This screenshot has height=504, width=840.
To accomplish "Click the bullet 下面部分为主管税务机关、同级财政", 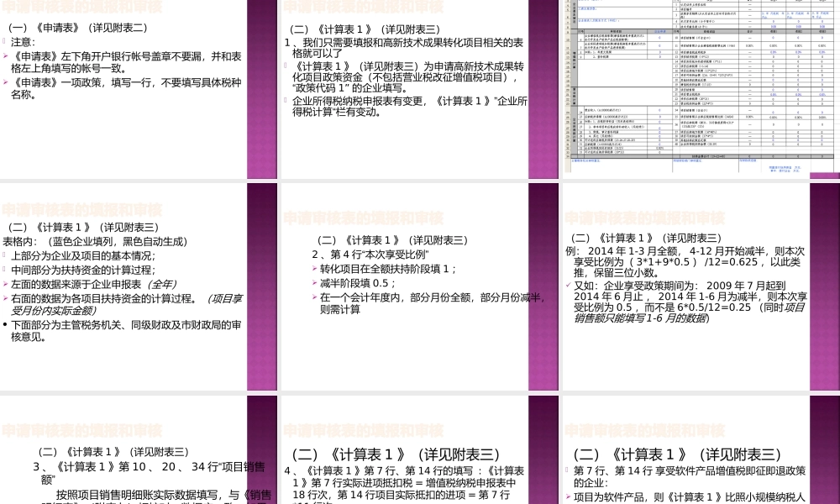I will click(126, 331).
